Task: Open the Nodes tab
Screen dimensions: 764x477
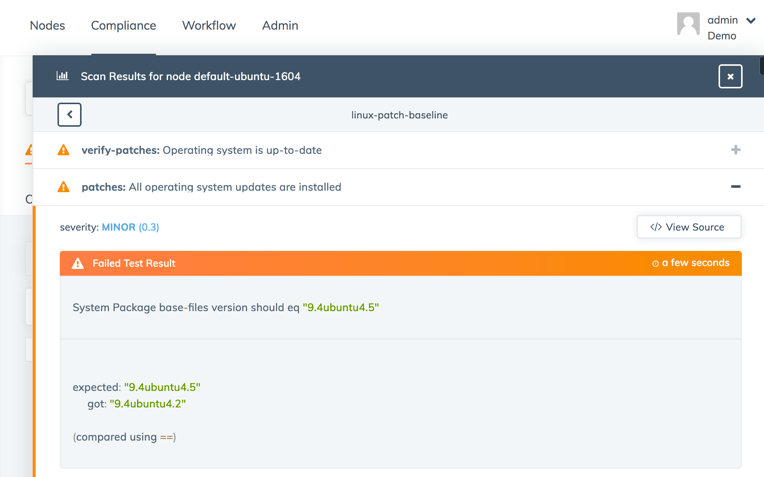Action: 47,25
